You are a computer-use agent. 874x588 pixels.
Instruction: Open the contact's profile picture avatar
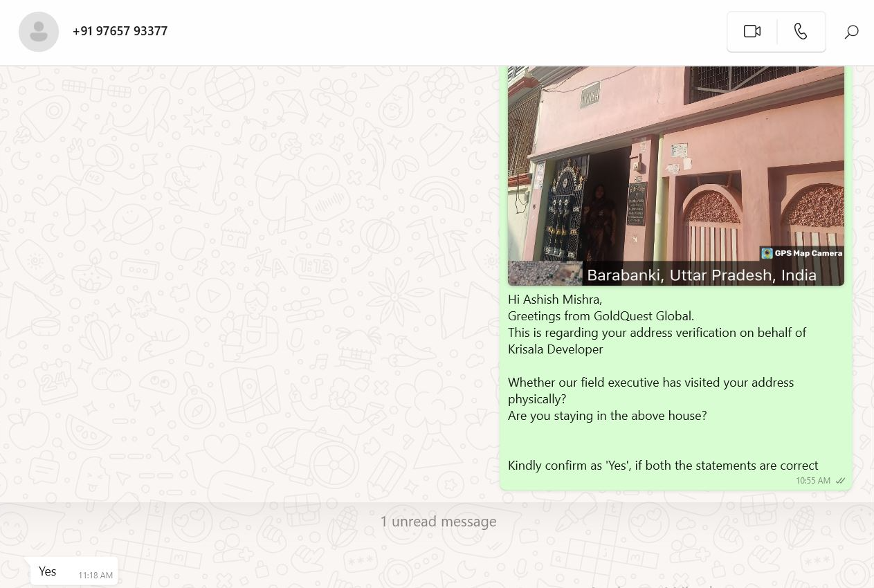tap(39, 32)
